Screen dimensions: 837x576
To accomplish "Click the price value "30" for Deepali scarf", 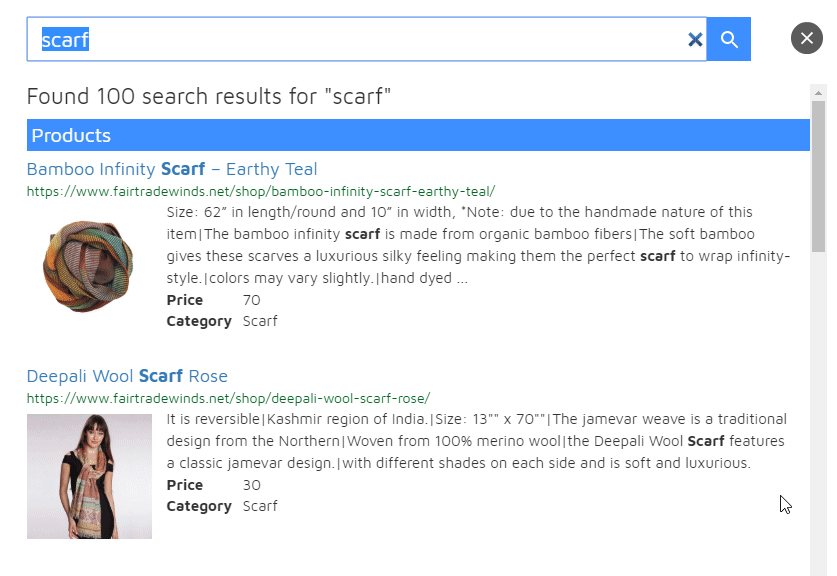I will [x=250, y=485].
